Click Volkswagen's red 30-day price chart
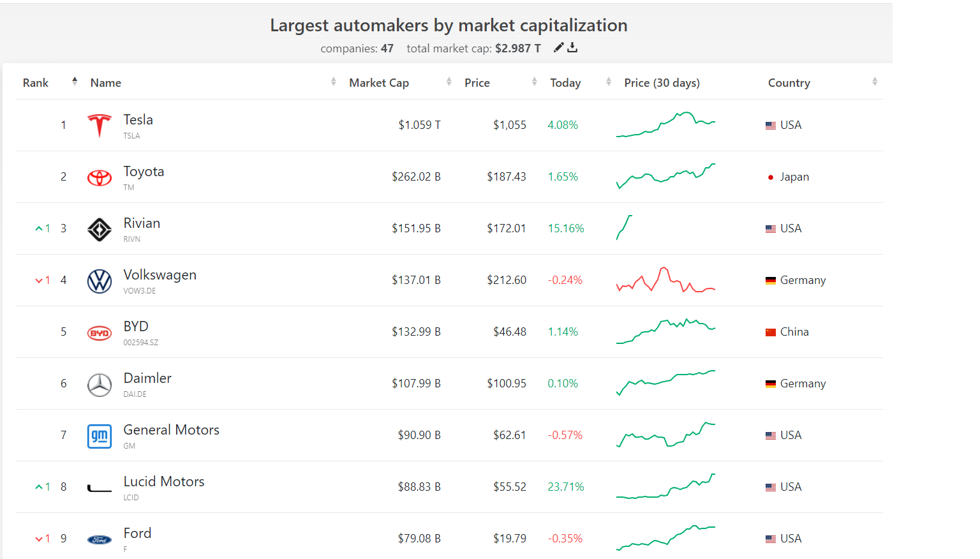This screenshot has height=559, width=980. click(x=665, y=280)
